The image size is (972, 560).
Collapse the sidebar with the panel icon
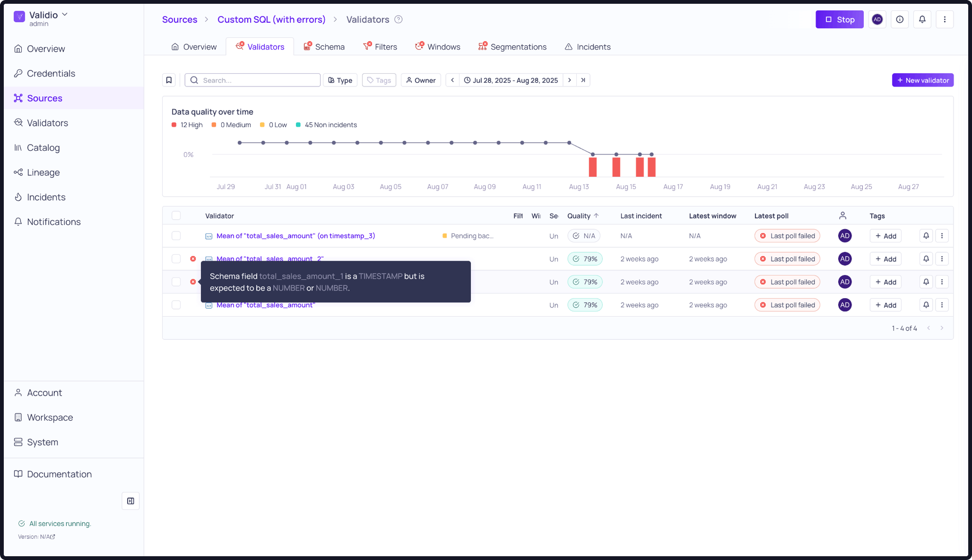tap(130, 501)
